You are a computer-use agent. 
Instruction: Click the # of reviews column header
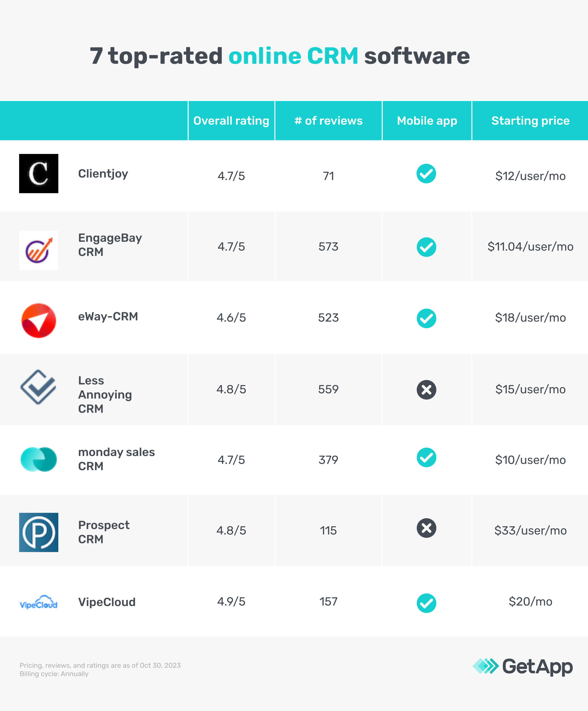click(x=328, y=120)
